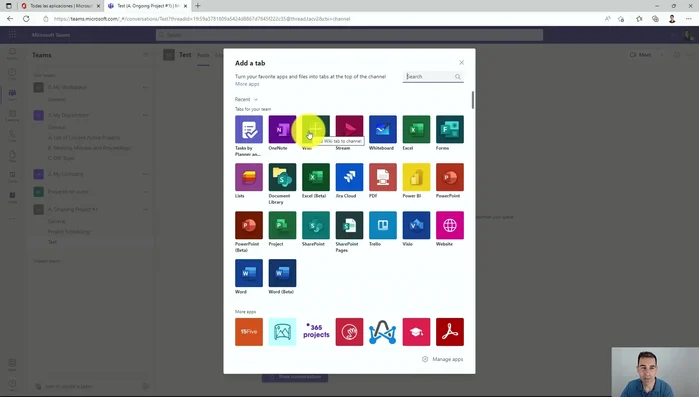
Task: Click the browser address bar URL
Action: pyautogui.click(x=202, y=19)
